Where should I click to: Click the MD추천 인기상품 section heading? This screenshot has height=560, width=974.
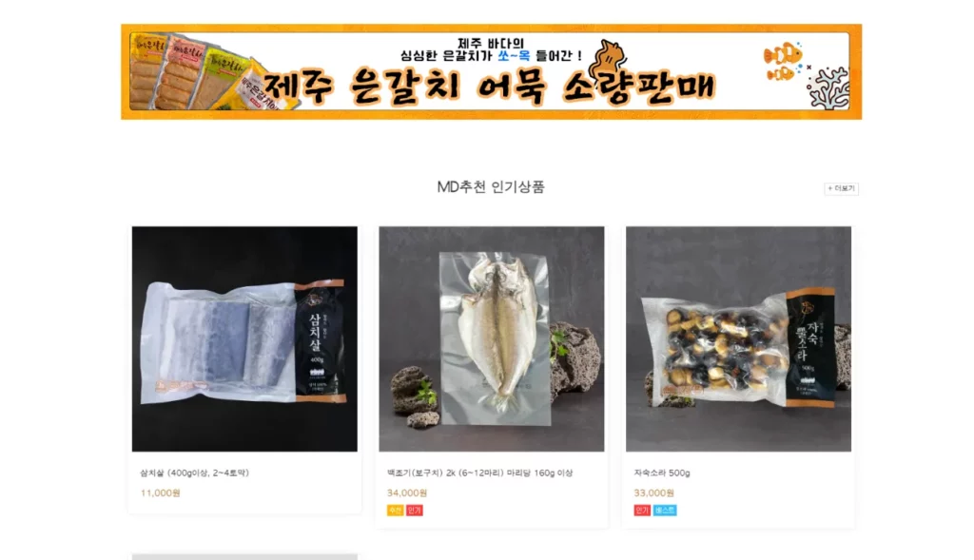[x=491, y=187]
